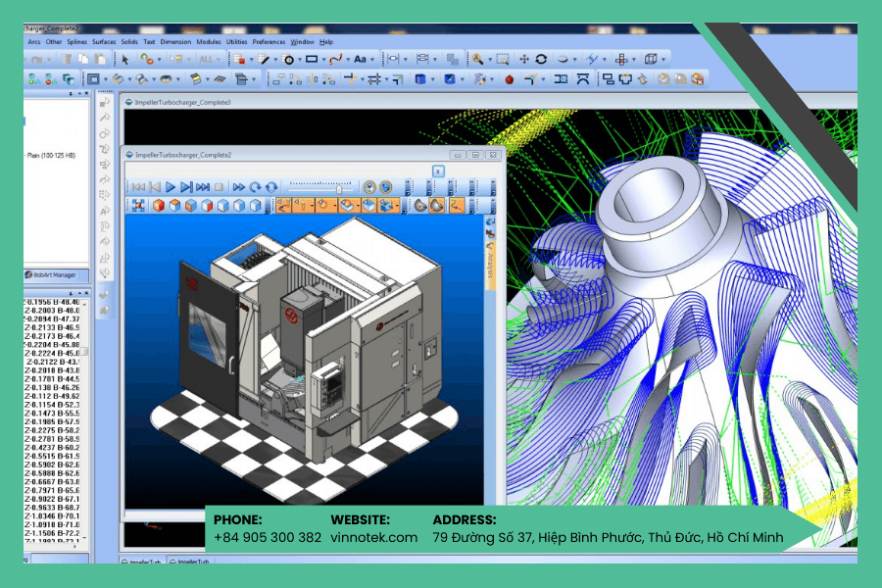
Task: Click the red sphere icon in second toolbar
Action: [x=509, y=79]
